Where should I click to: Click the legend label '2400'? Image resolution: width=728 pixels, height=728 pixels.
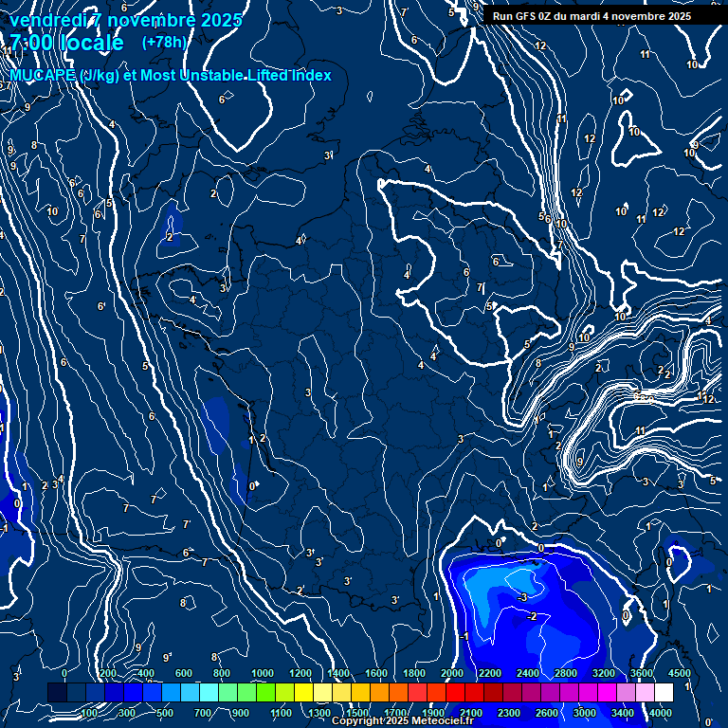(528, 673)
